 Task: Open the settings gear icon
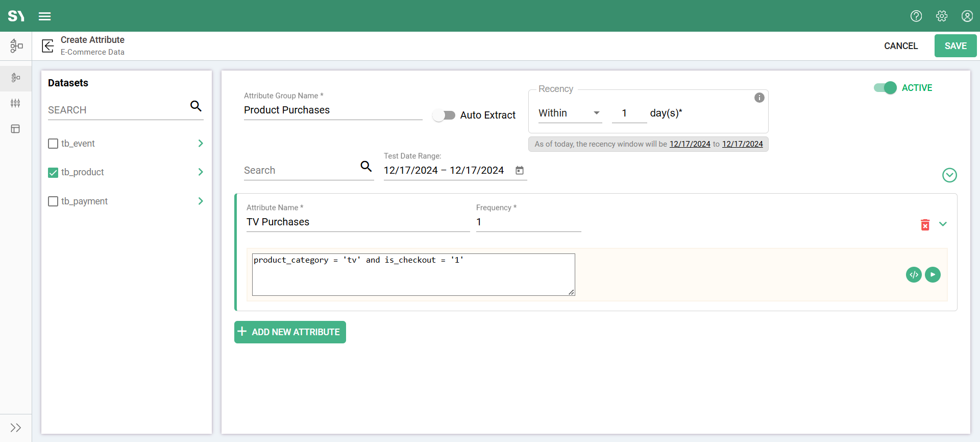[x=942, y=16]
